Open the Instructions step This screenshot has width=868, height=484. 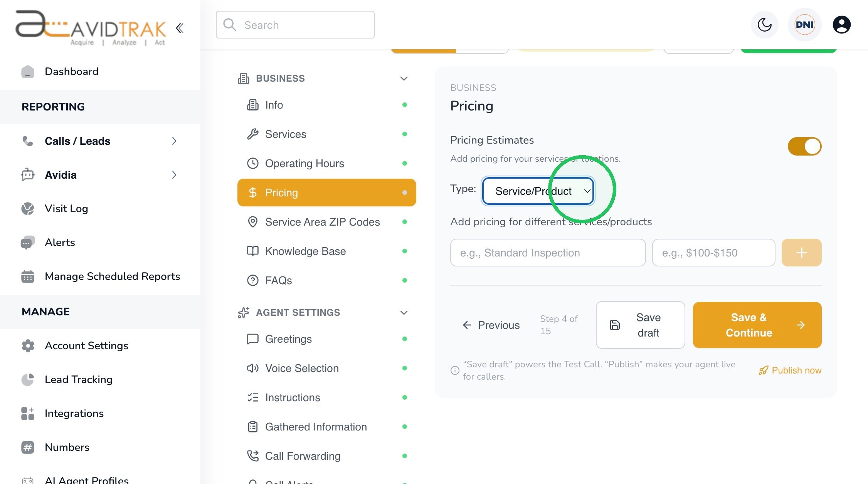(x=327, y=397)
